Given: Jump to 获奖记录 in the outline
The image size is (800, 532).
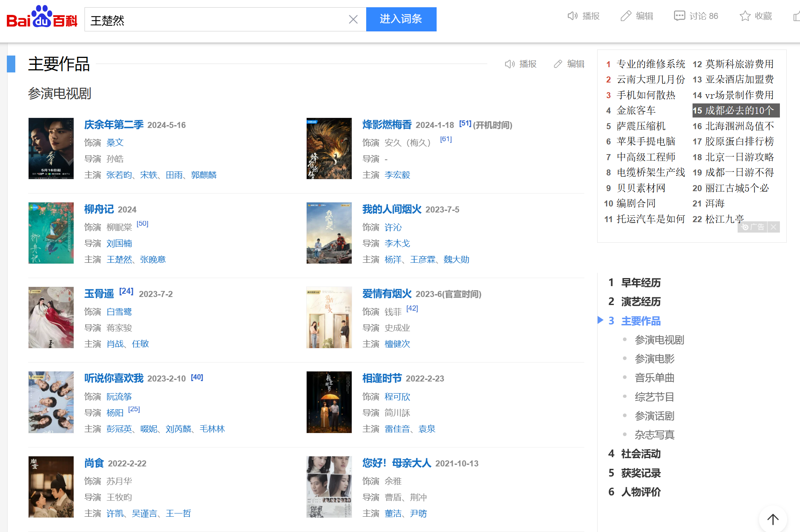Looking at the screenshot, I should coord(641,473).
